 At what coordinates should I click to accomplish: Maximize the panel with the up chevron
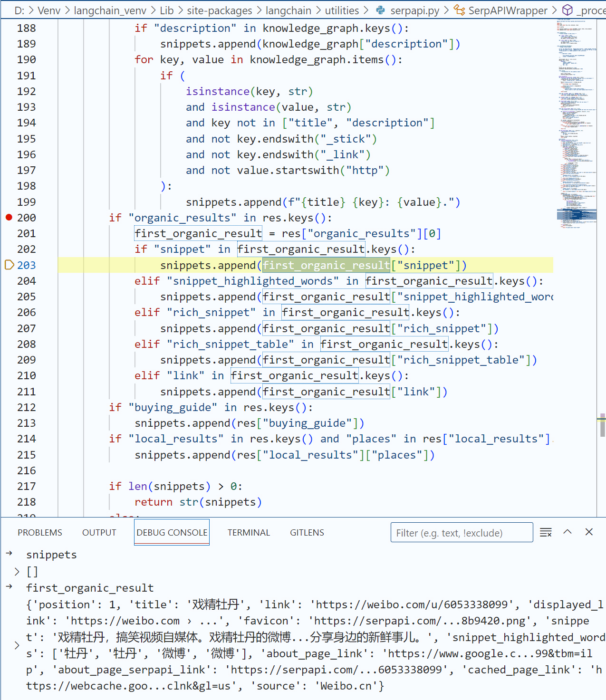tap(568, 532)
